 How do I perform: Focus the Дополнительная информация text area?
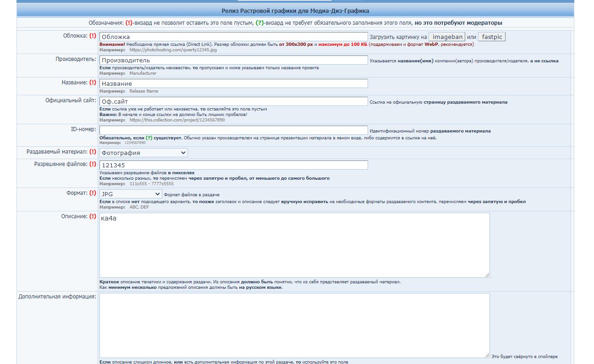(294, 325)
